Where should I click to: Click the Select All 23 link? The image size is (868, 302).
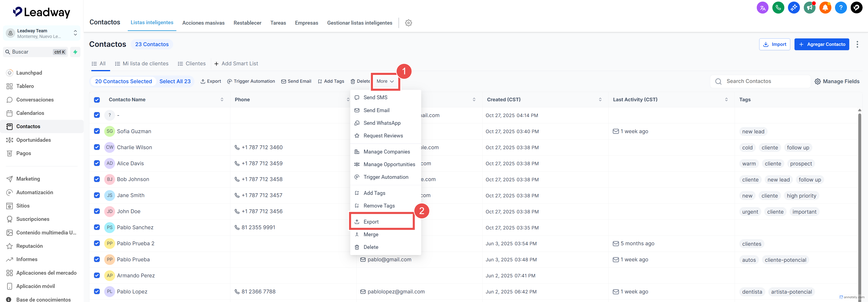point(175,81)
